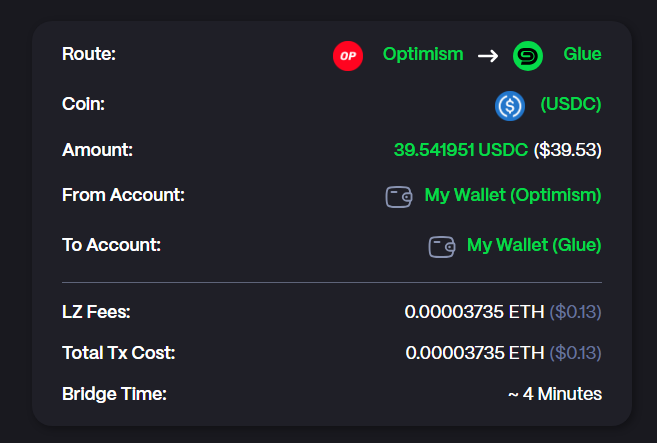The width and height of the screenshot is (657, 443).
Task: Click the Total Tx Cost: label
Action: 119,353
